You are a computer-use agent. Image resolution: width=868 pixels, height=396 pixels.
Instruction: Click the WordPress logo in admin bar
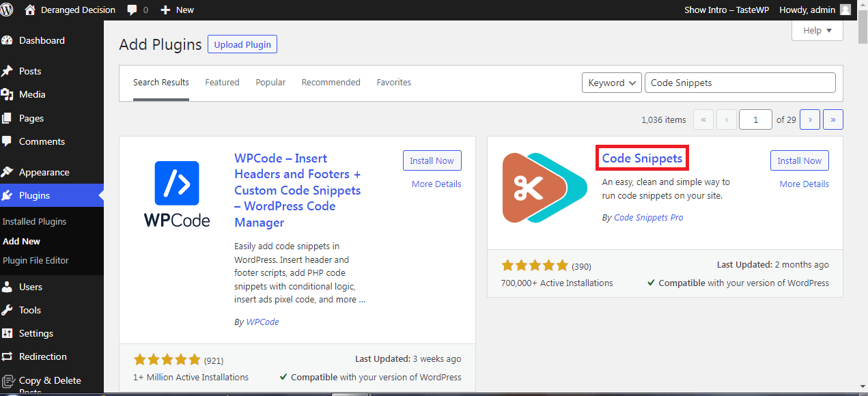point(8,10)
